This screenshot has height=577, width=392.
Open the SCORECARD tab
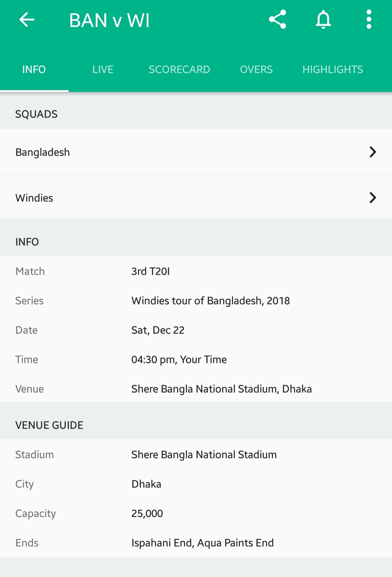pyautogui.click(x=179, y=69)
